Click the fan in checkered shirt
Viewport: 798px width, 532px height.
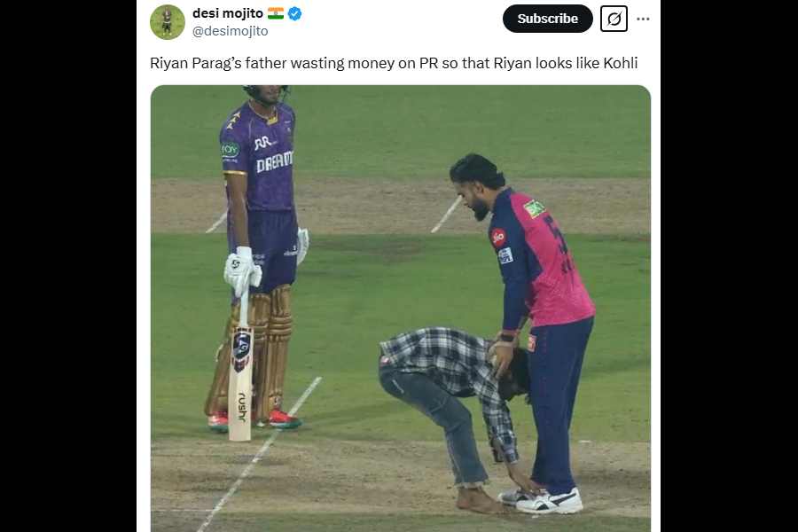[450, 407]
